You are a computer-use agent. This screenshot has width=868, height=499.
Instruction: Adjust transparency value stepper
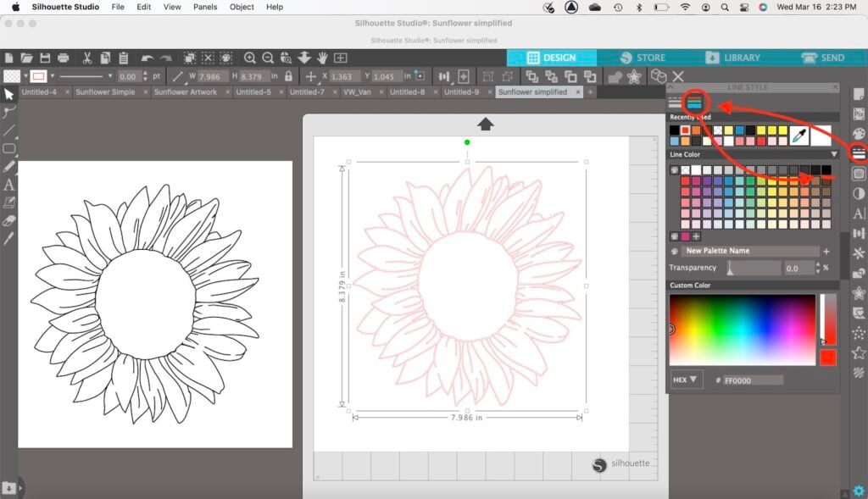coord(818,268)
